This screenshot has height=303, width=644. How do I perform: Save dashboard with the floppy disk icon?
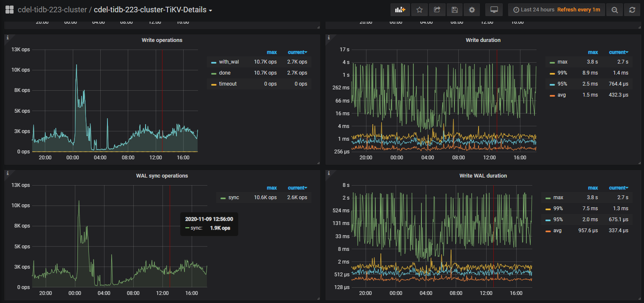point(454,10)
